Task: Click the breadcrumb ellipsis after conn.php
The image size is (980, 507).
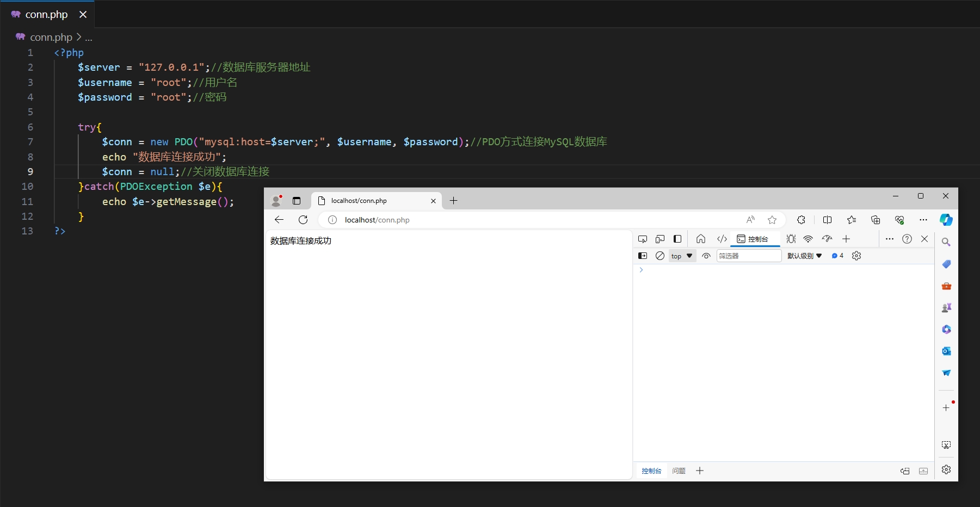Action: pos(89,38)
